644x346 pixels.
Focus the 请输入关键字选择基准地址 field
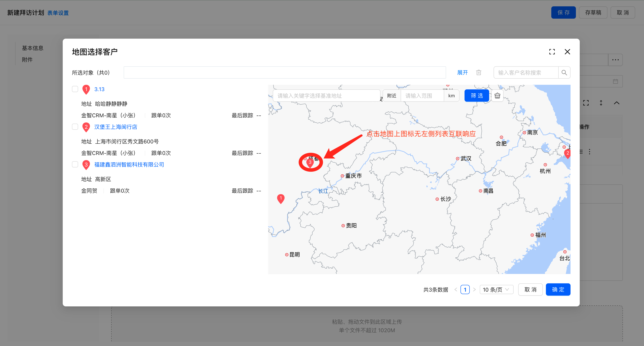point(326,96)
